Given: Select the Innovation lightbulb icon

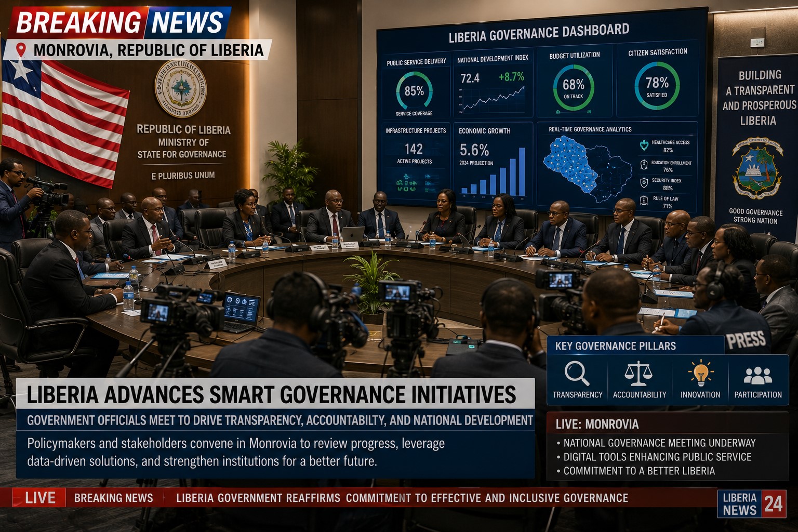Looking at the screenshot, I should 701,373.
